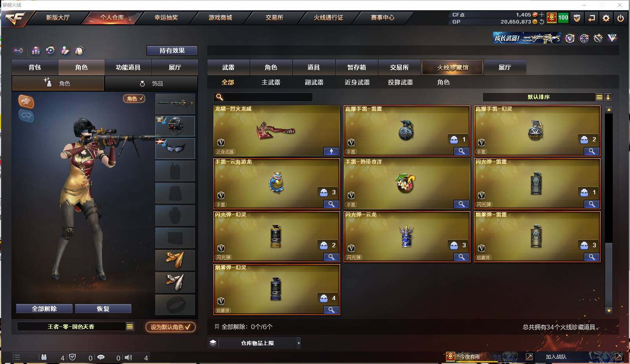Click the refresh GP icon
Image resolution: width=630 pixels, height=364 pixels.
[542, 22]
